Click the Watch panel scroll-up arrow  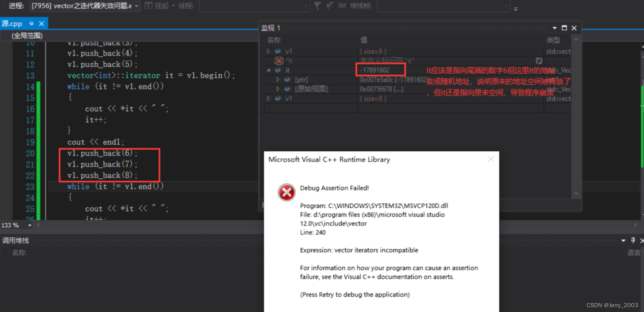coord(576,39)
